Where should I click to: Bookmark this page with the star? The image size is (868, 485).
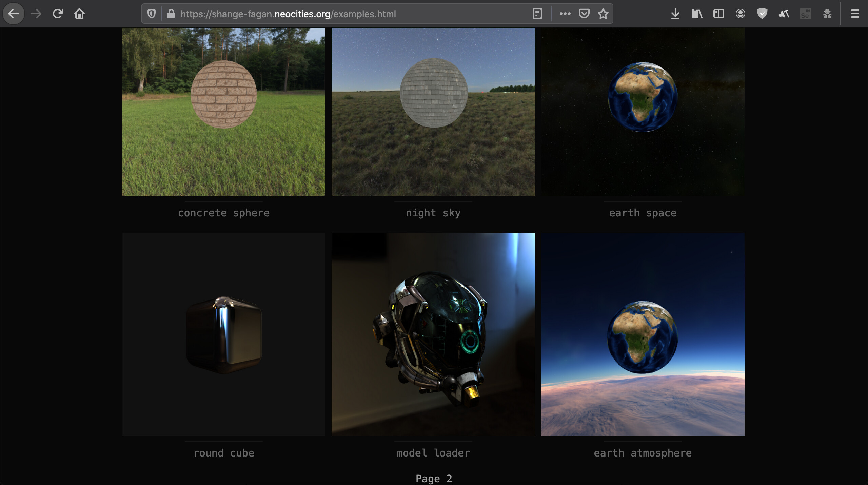click(x=603, y=14)
